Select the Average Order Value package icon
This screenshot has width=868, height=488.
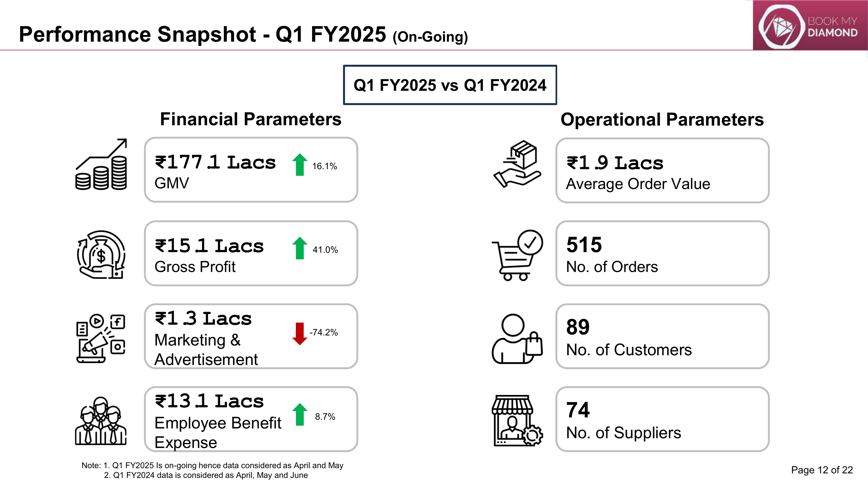(517, 164)
